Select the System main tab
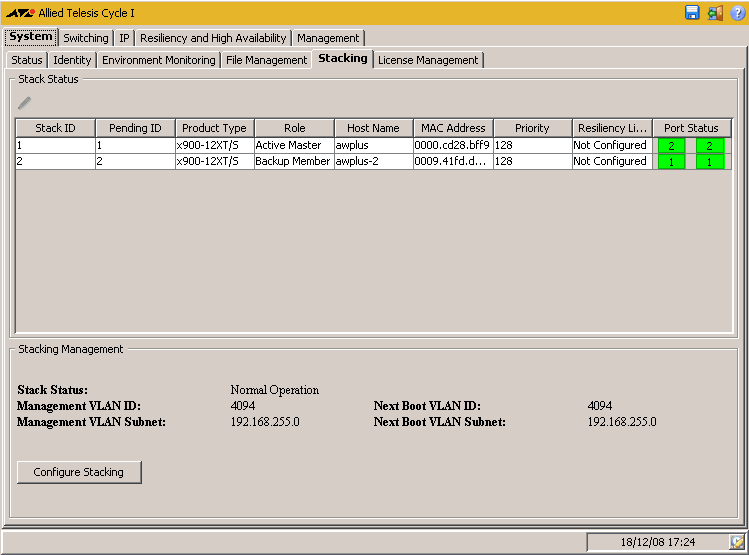Screen dimensions: 749x555 tap(31, 37)
